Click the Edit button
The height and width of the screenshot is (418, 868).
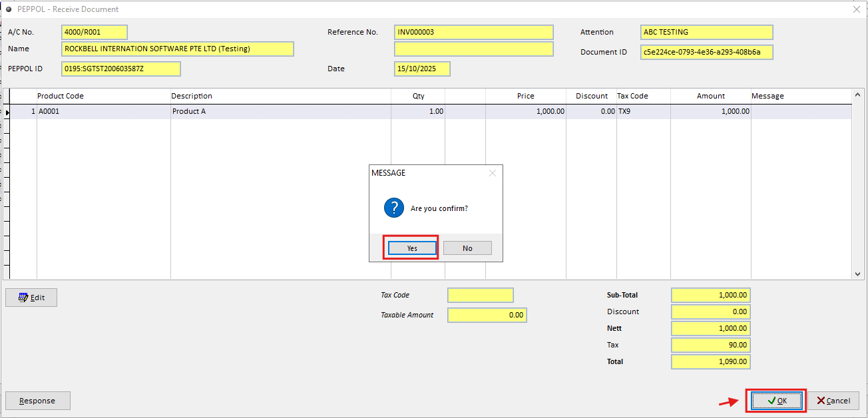click(x=31, y=298)
